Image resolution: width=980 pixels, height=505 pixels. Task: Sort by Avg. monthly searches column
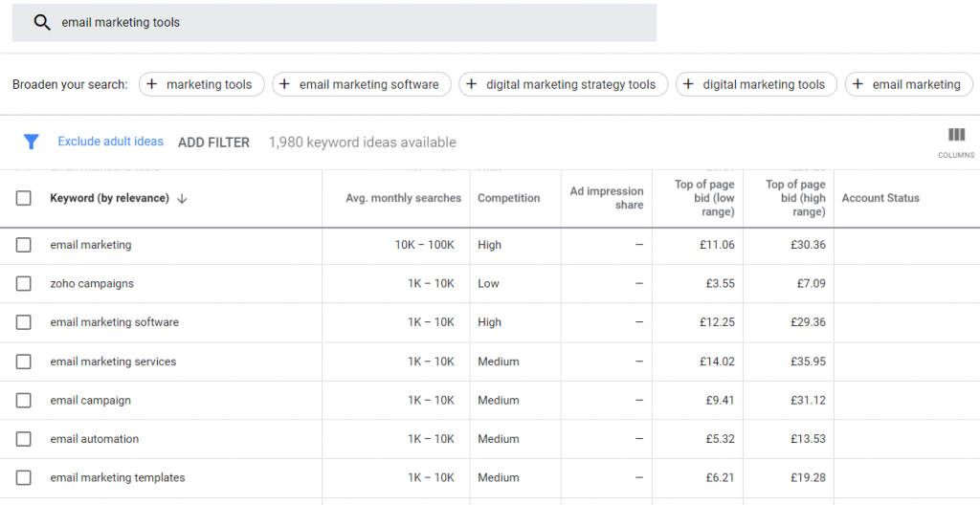pyautogui.click(x=403, y=198)
